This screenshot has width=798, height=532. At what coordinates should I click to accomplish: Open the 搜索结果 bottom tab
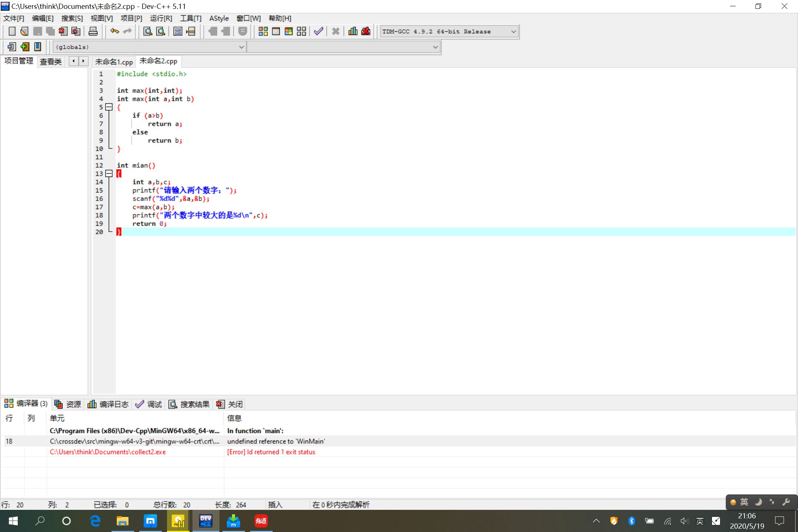tap(189, 404)
